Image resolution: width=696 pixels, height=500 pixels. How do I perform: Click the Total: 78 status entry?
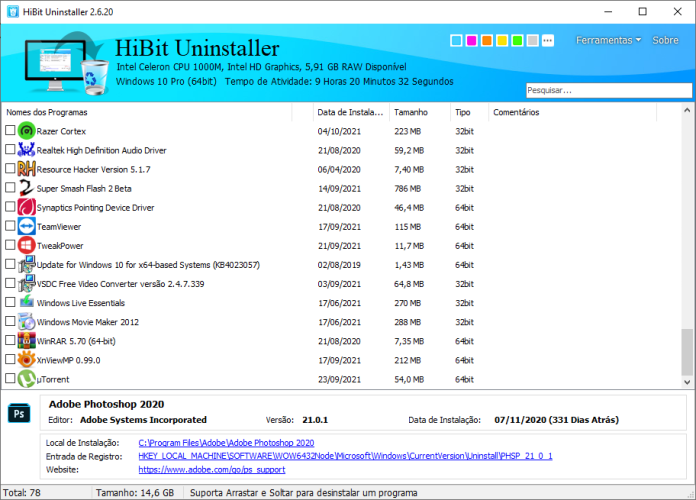(x=22, y=493)
